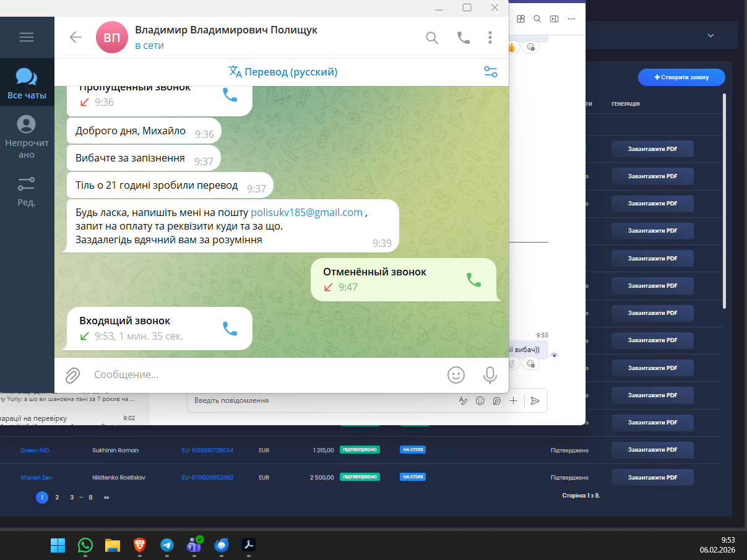Open Teams emoji smiley in compose box
The height and width of the screenshot is (560, 747).
[480, 400]
